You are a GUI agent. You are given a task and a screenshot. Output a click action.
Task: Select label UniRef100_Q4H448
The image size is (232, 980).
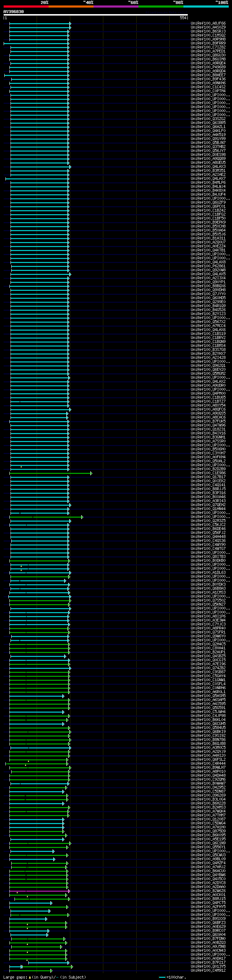208,537
